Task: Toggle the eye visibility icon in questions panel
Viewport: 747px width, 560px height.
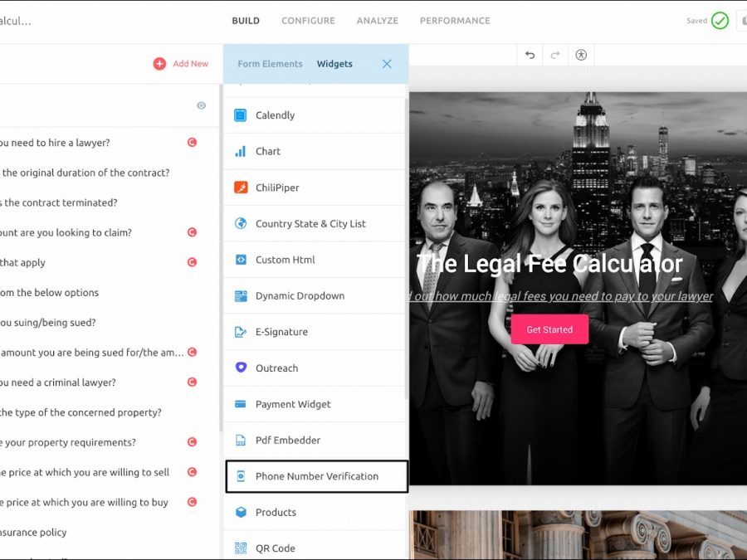Action: 201,105
